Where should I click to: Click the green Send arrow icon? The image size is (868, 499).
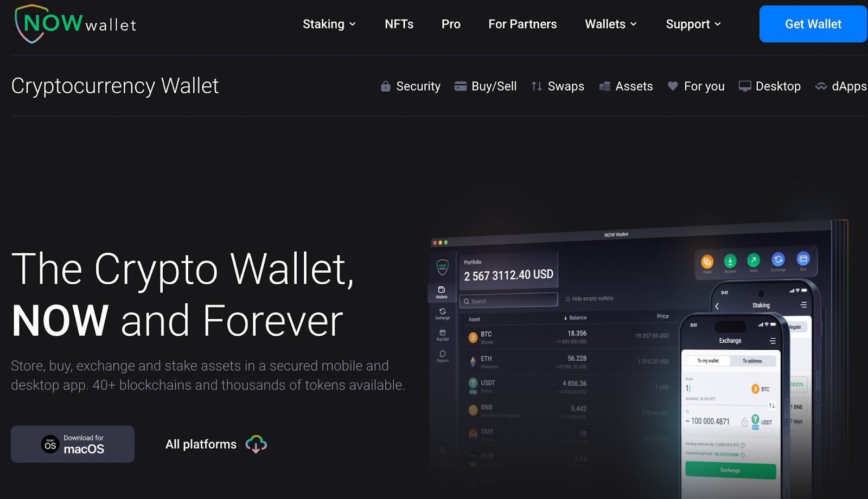[754, 260]
